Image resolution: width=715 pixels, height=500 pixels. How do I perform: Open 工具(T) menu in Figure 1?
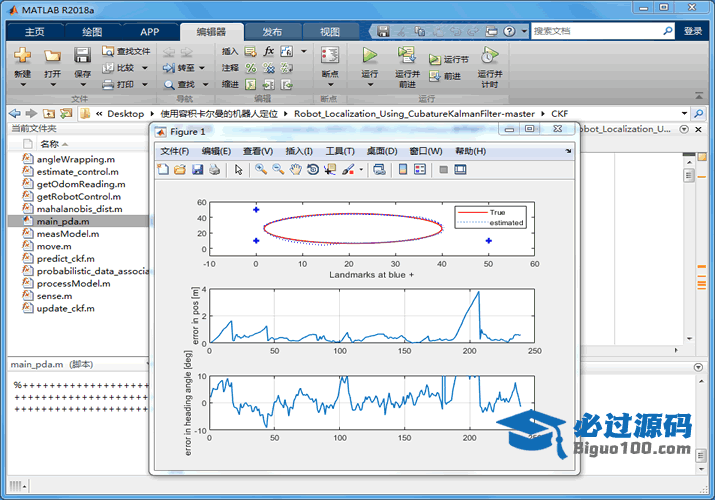340,151
